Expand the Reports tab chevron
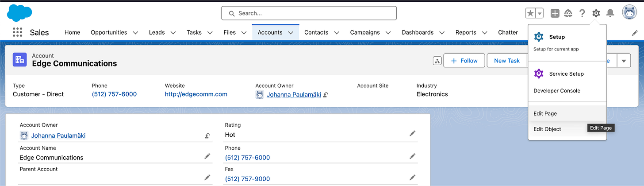 (x=484, y=33)
